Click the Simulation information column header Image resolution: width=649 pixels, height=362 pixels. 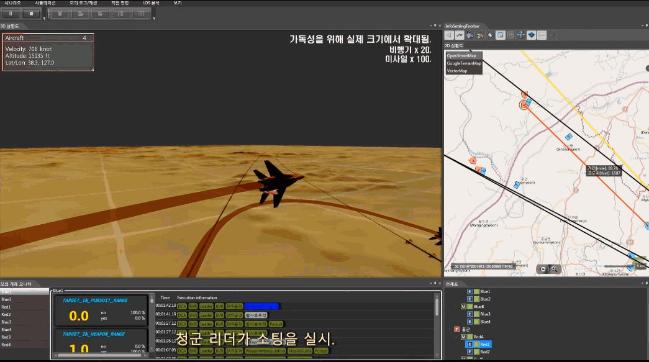197,297
